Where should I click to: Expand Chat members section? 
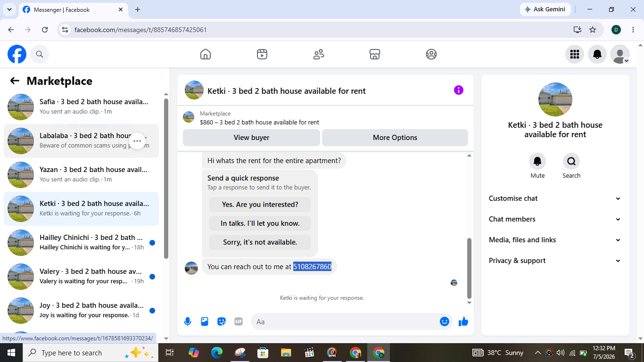pyautogui.click(x=555, y=219)
